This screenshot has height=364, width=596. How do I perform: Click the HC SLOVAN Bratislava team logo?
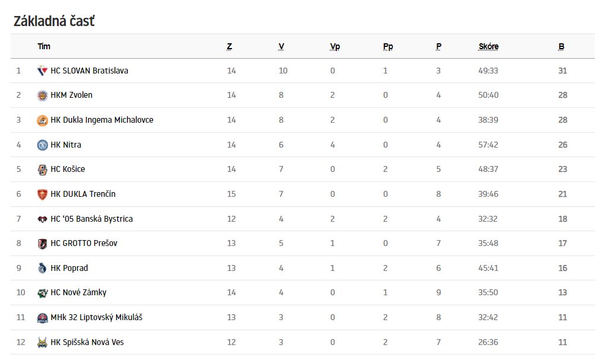pos(42,71)
